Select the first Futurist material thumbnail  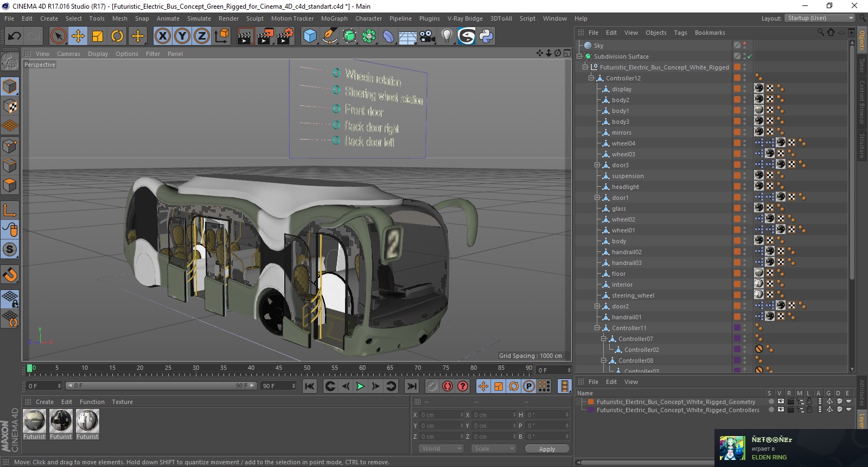(34, 422)
